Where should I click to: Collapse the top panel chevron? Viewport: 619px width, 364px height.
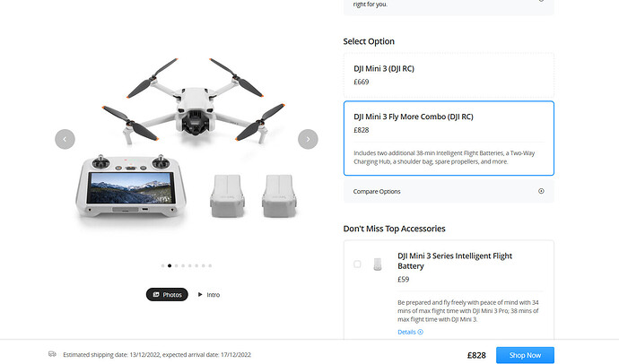click(541, 1)
